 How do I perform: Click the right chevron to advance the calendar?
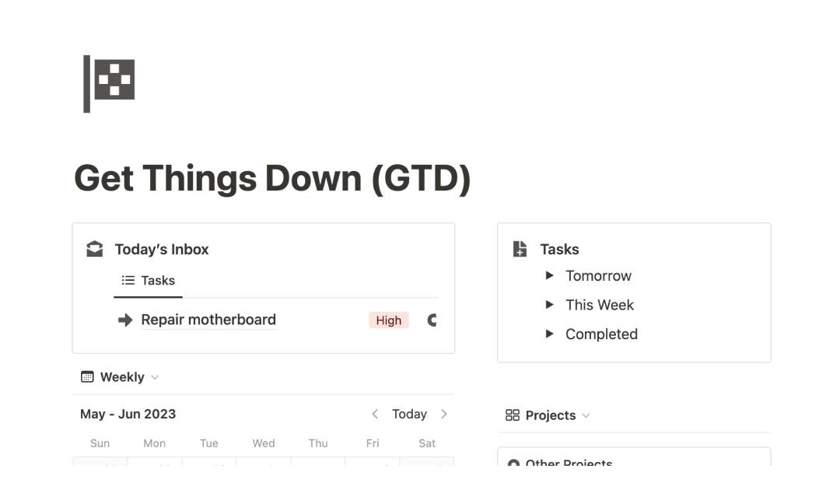[x=444, y=414]
